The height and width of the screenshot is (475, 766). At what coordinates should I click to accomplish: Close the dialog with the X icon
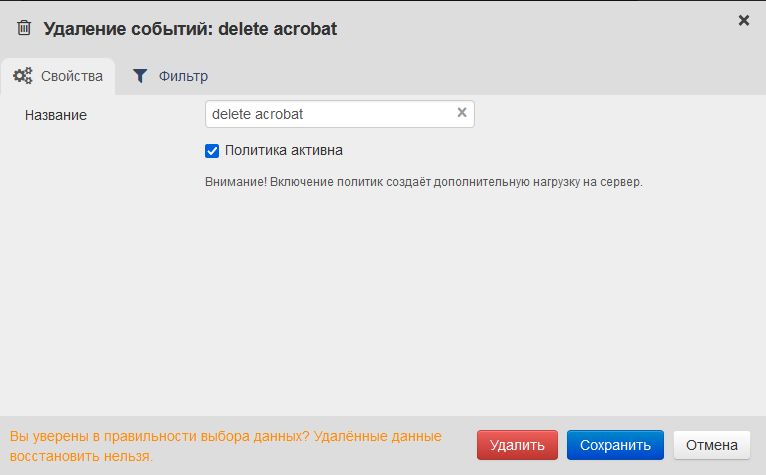(744, 20)
